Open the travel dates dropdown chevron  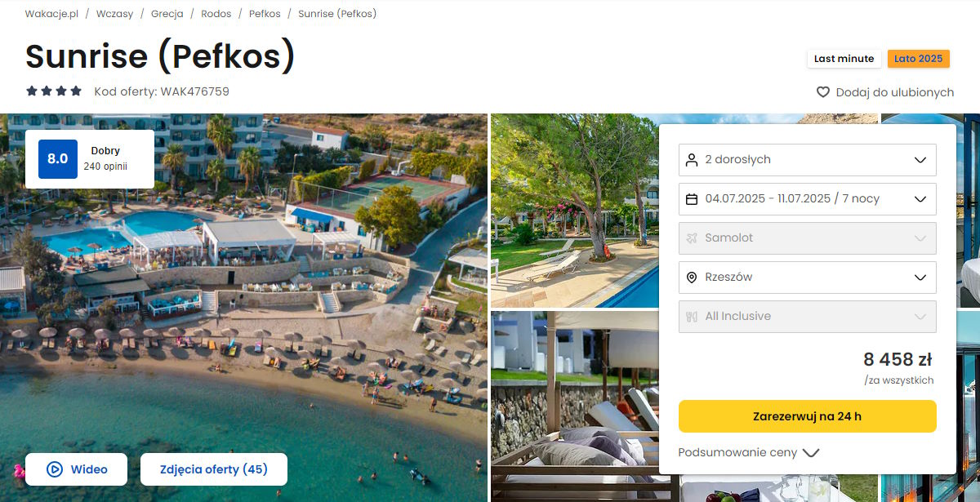point(920,199)
